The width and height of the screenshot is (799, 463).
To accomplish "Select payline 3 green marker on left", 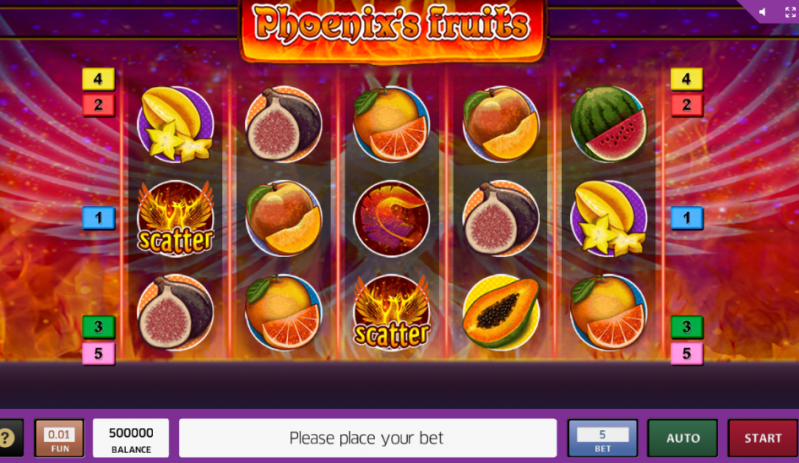I will point(98,327).
